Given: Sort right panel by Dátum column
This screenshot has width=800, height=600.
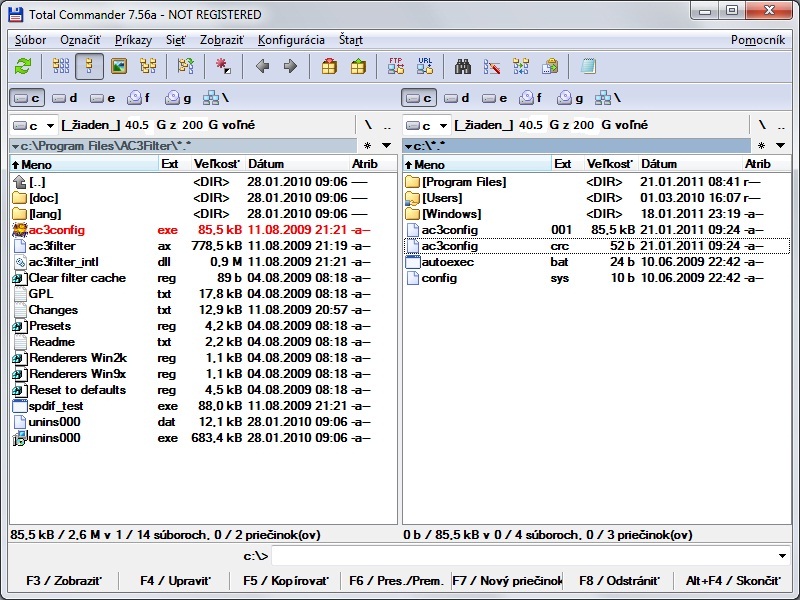Looking at the screenshot, I should point(689,164).
